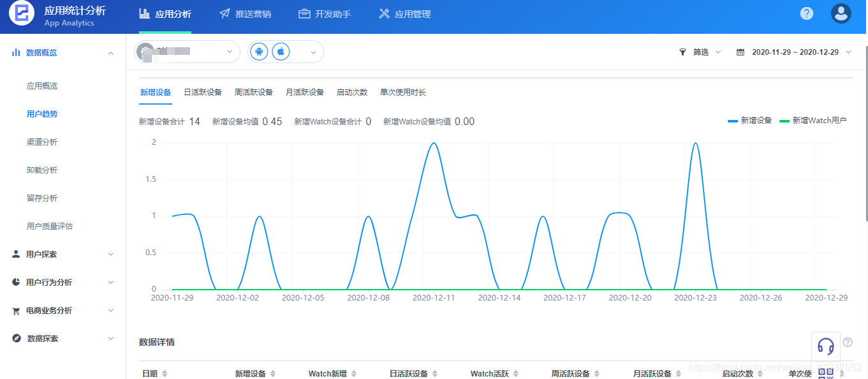
Task: Click the calendar icon beside date range
Action: (x=740, y=52)
